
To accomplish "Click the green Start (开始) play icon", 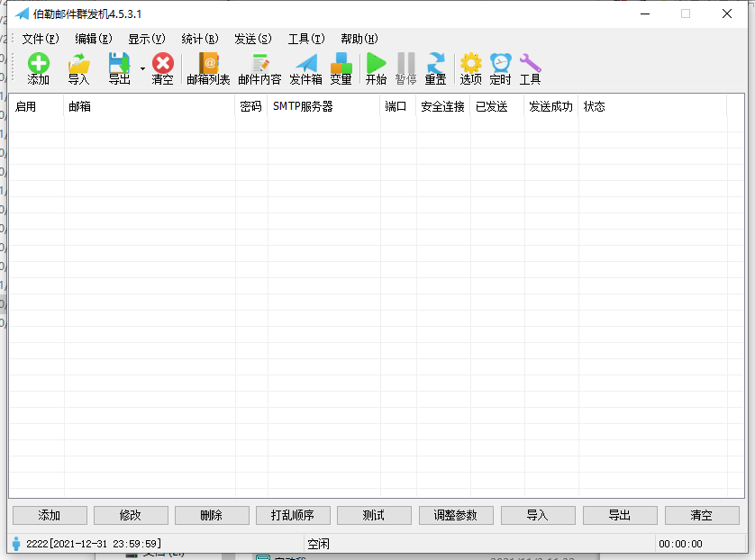I will point(376,68).
